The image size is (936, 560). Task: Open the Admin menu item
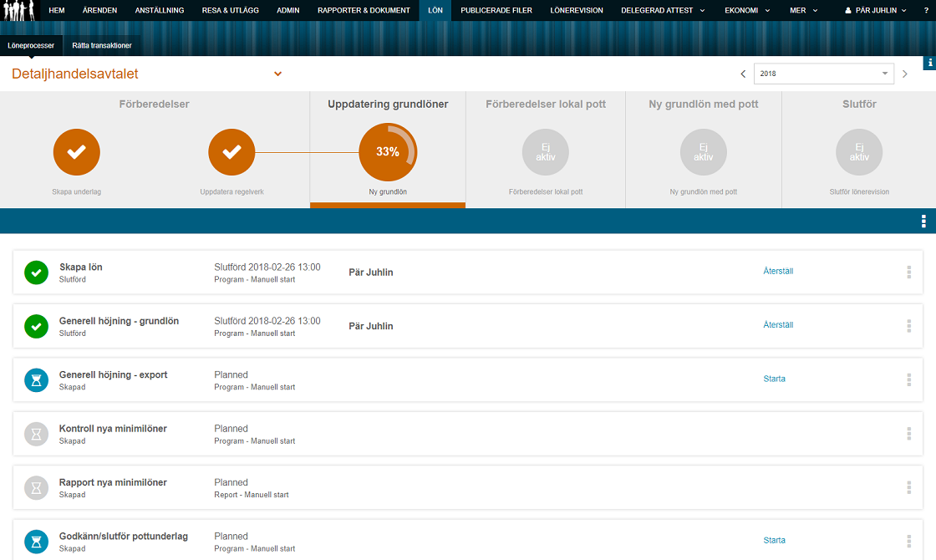point(287,10)
